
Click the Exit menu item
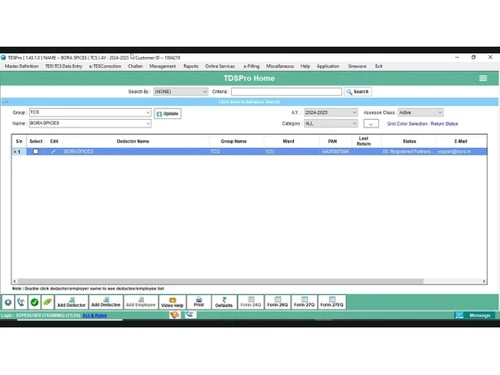(x=379, y=66)
